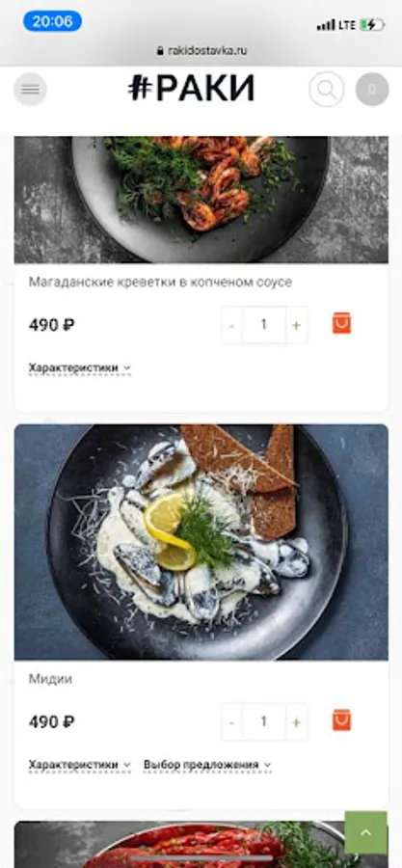This screenshot has width=402, height=868.
Task: Tap the green back-to-top arrow button
Action: tap(365, 832)
